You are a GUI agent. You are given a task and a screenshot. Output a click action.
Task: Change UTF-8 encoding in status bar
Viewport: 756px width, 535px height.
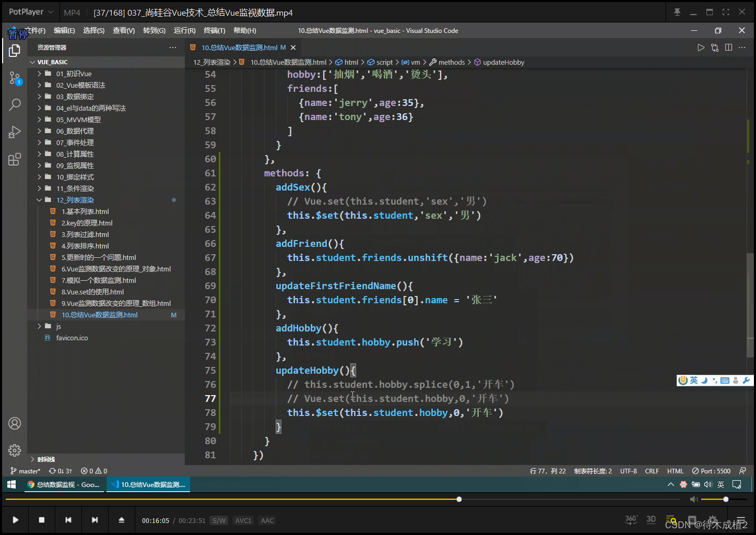click(629, 471)
